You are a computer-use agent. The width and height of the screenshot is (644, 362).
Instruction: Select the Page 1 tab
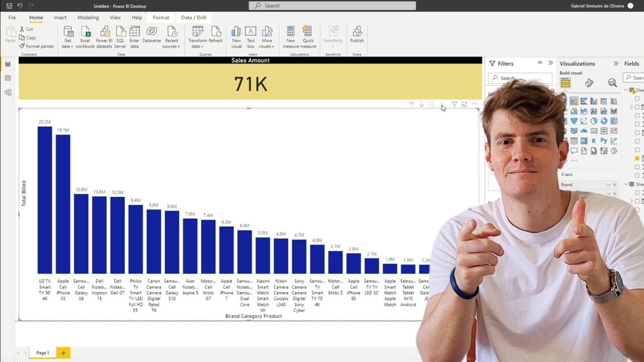(43, 353)
